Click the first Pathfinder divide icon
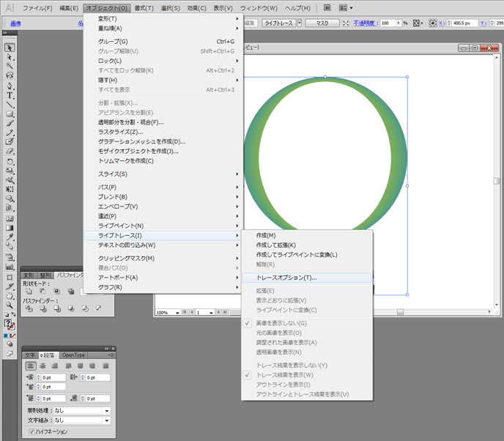 [x=29, y=310]
